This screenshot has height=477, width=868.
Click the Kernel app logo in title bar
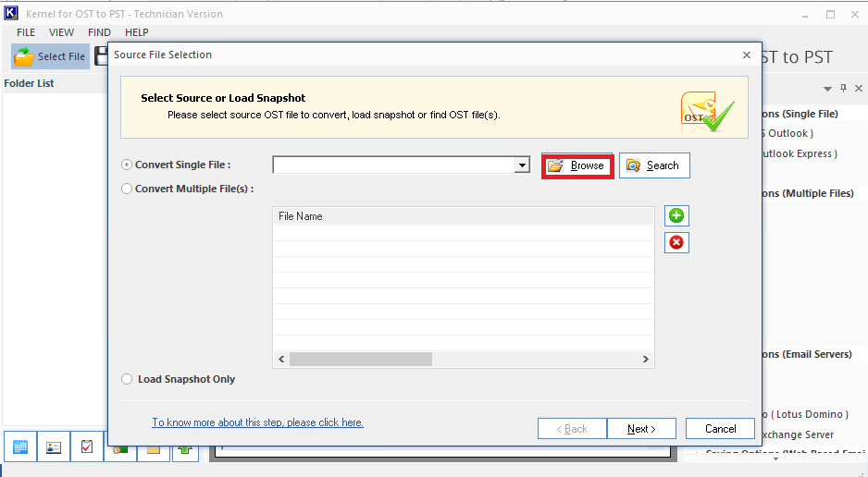[x=10, y=13]
